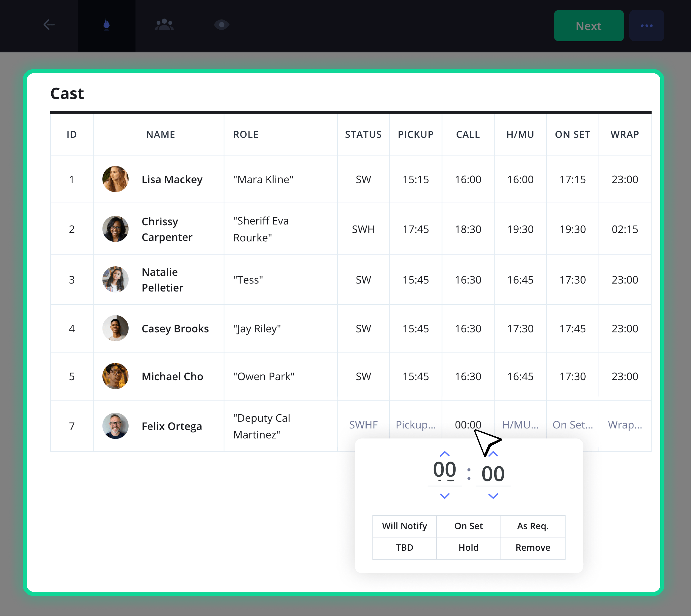Click the role "Tess"
Viewport: 691px width, 616px height.
[248, 280]
